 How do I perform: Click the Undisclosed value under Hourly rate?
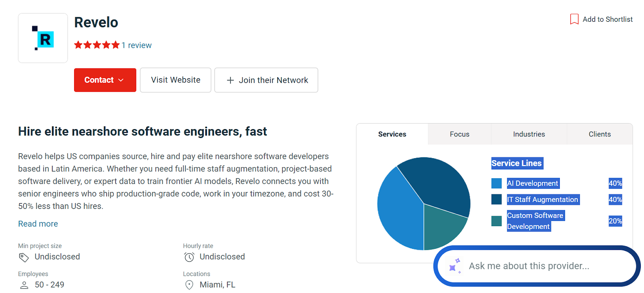[x=222, y=257]
